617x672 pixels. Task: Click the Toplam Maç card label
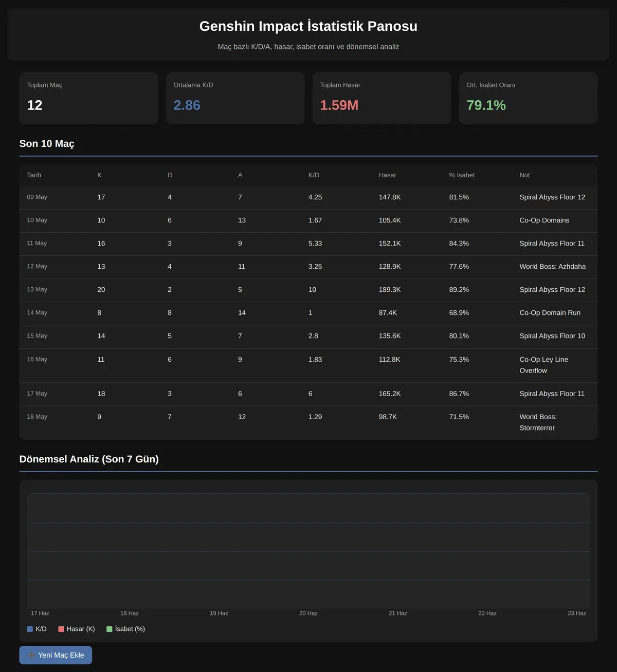click(45, 85)
